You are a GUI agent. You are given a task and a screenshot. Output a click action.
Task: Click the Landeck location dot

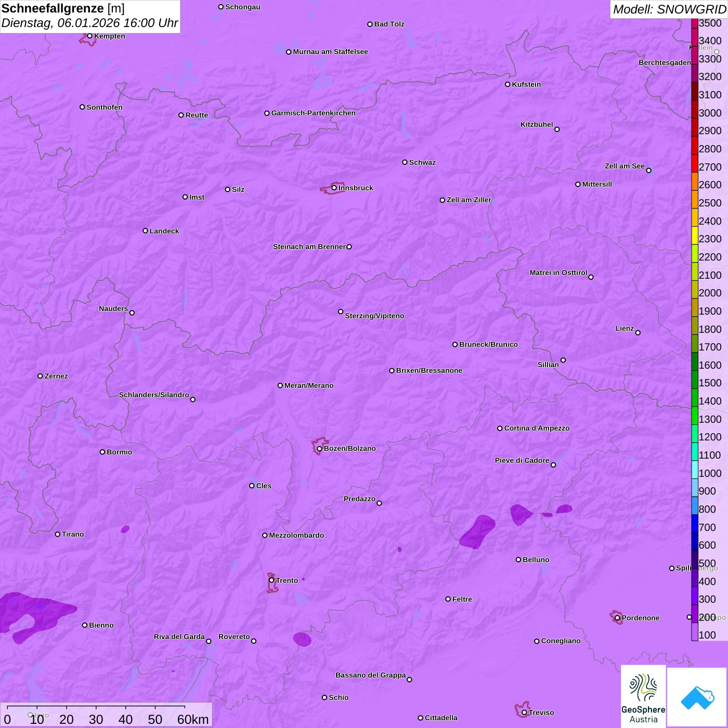tap(145, 231)
